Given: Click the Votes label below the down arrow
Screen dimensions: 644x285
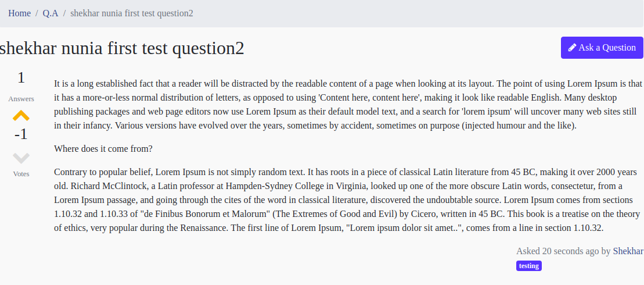Looking at the screenshot, I should coord(21,174).
